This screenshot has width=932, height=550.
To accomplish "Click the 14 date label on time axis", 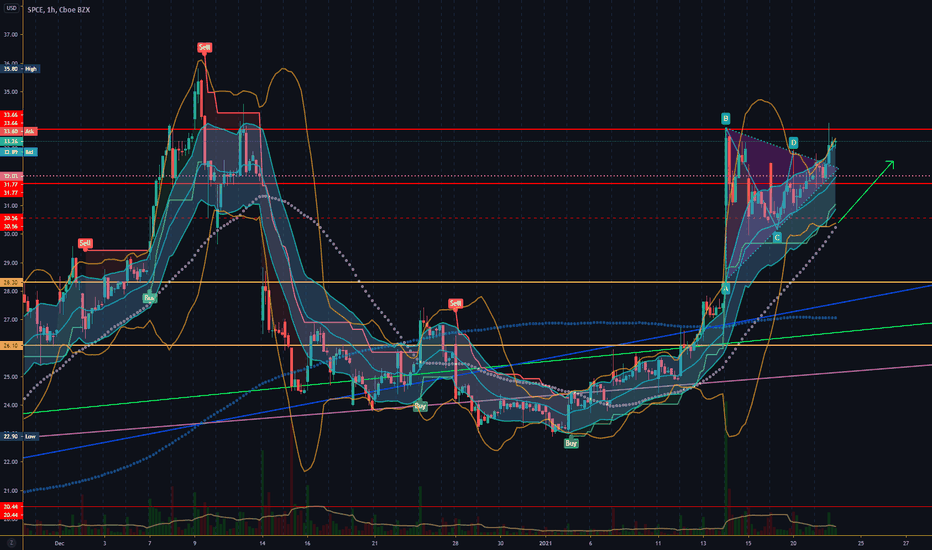I will (x=262, y=543).
